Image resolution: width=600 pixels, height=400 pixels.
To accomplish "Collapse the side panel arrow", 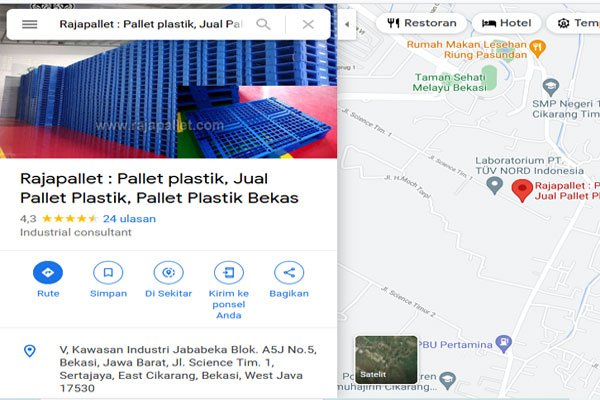I will (347, 23).
